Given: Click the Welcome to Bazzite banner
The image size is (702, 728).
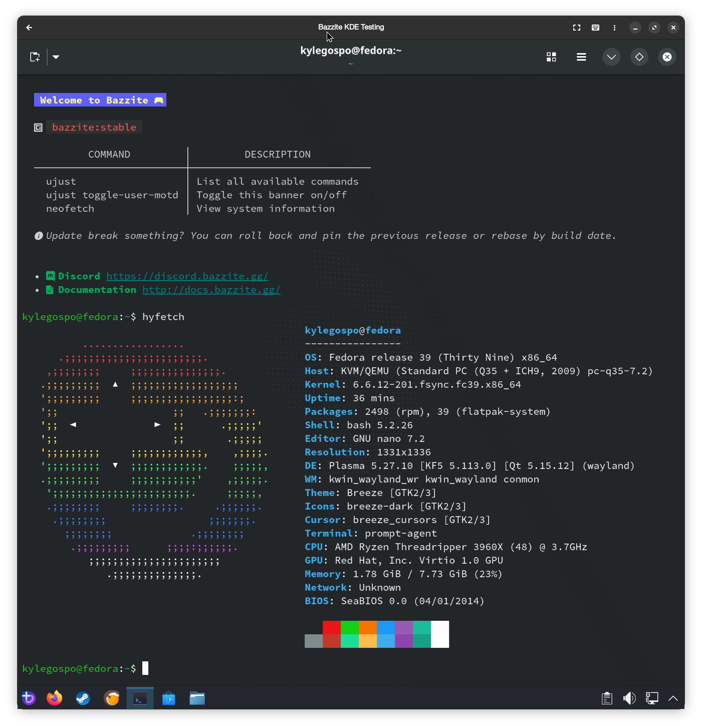Looking at the screenshot, I should 100,100.
